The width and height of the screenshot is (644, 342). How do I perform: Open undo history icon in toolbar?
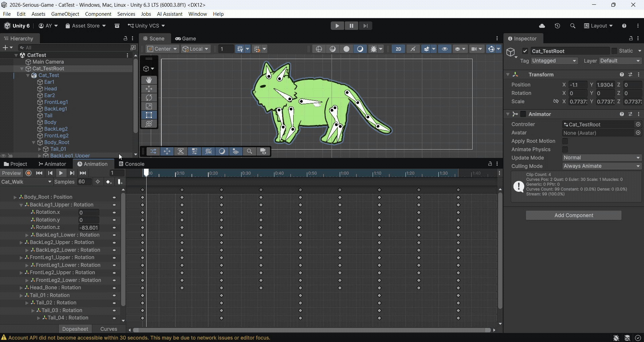[557, 26]
